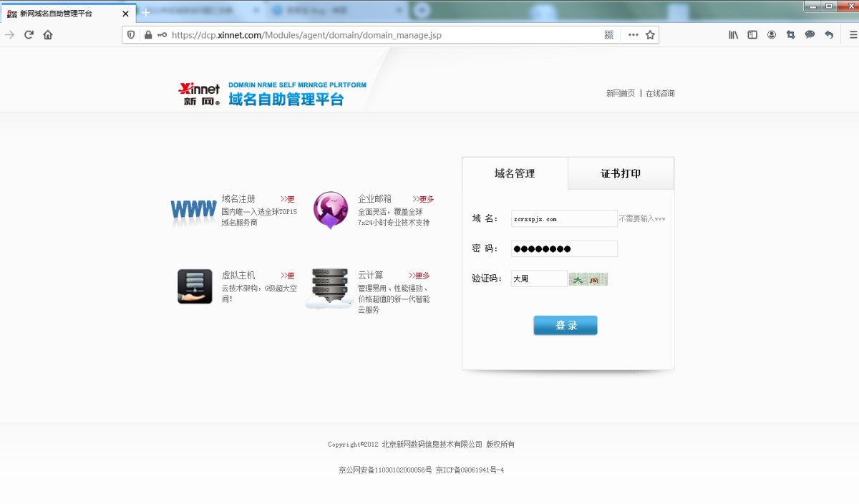The image size is (859, 504).
Task: Click the purple enterprise mailbox globe icon
Action: [x=331, y=210]
